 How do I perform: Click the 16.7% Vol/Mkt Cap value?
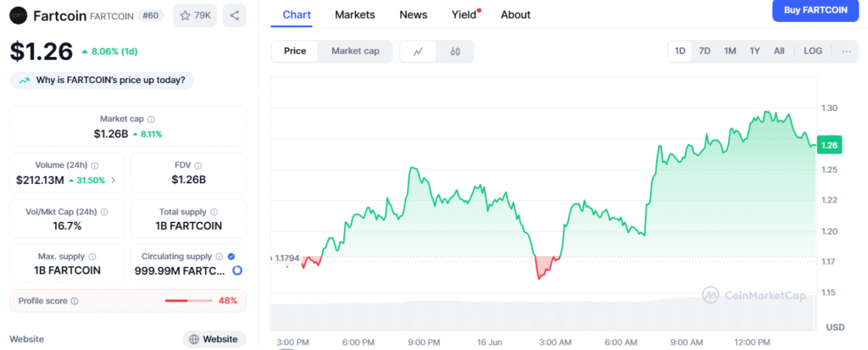point(67,226)
